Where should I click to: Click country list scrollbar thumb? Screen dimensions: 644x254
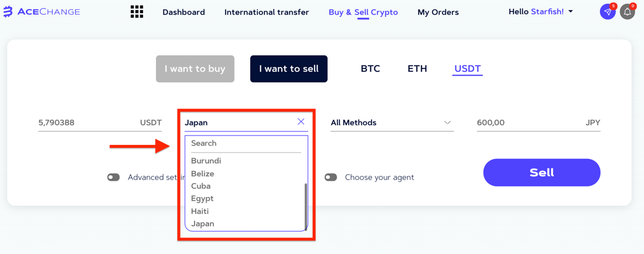tap(305, 206)
